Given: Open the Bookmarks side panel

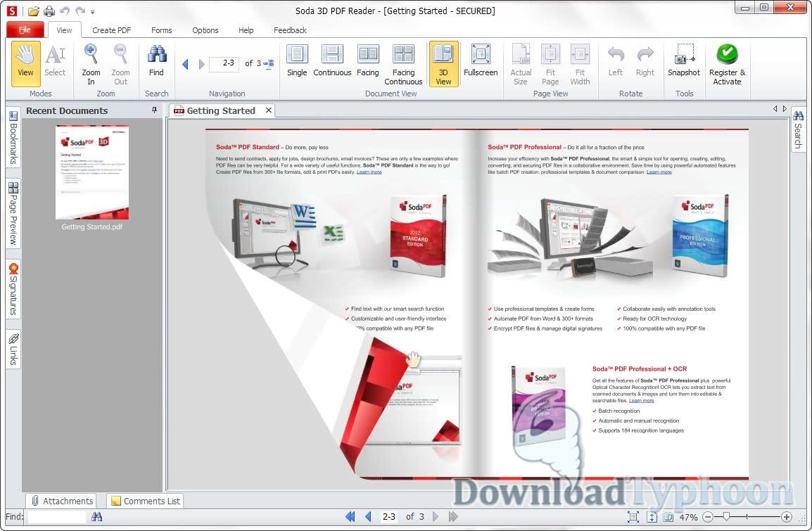Looking at the screenshot, I should (13, 138).
